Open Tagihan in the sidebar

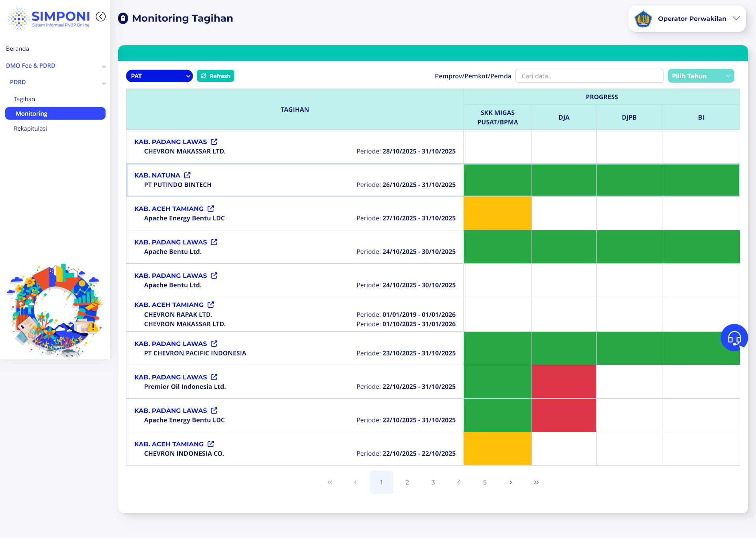pyautogui.click(x=24, y=99)
